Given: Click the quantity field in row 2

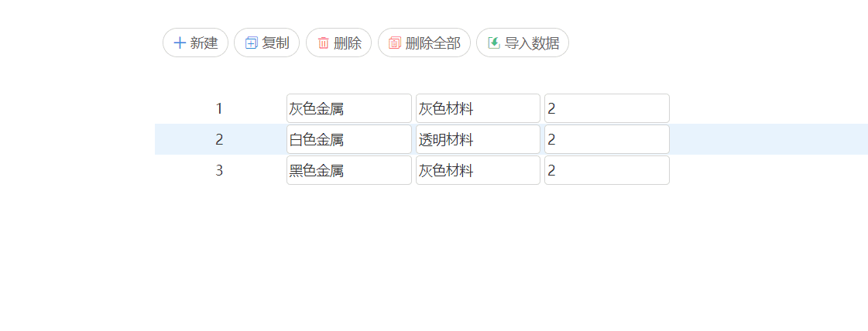Looking at the screenshot, I should tap(607, 139).
